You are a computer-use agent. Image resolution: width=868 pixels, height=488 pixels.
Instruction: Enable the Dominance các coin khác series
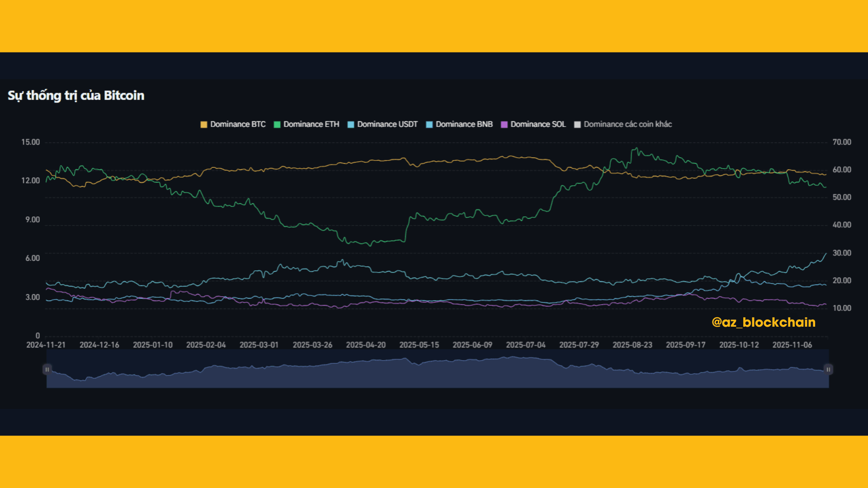627,124
